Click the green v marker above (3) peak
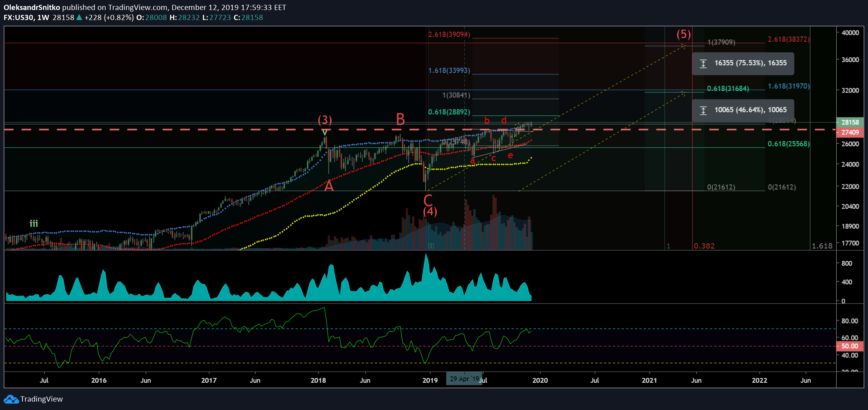Screen dimensions: 868x410 point(325,132)
